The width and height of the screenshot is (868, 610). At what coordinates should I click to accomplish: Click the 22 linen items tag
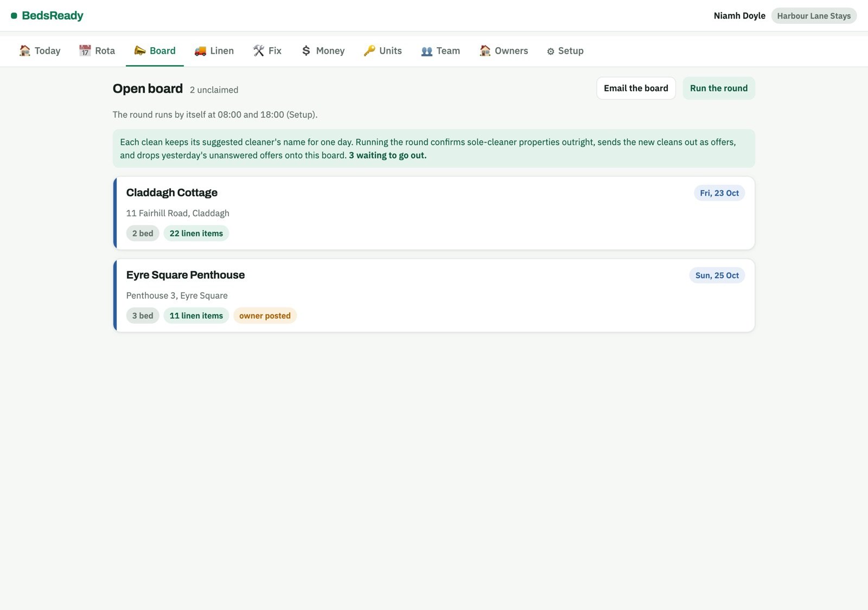pyautogui.click(x=196, y=233)
